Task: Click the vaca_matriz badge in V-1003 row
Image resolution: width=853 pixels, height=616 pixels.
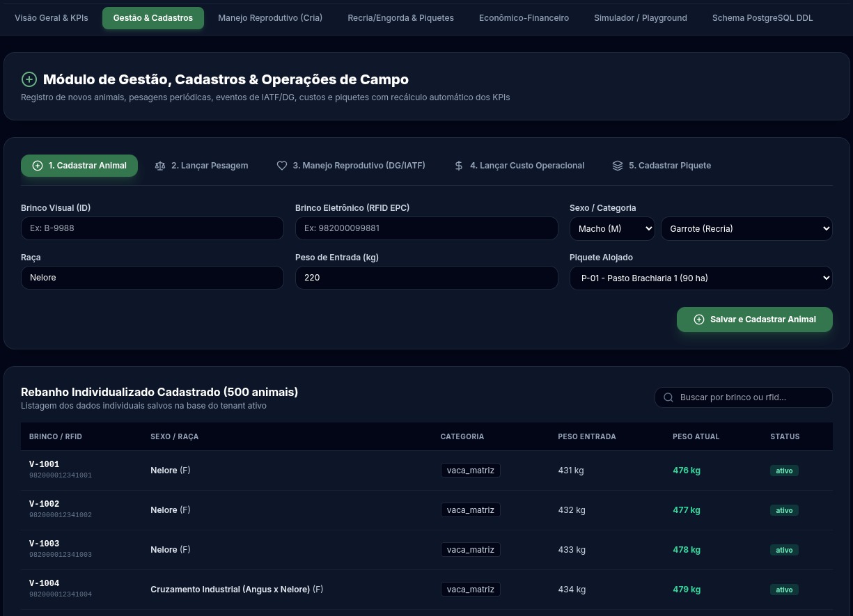Action: (x=471, y=550)
